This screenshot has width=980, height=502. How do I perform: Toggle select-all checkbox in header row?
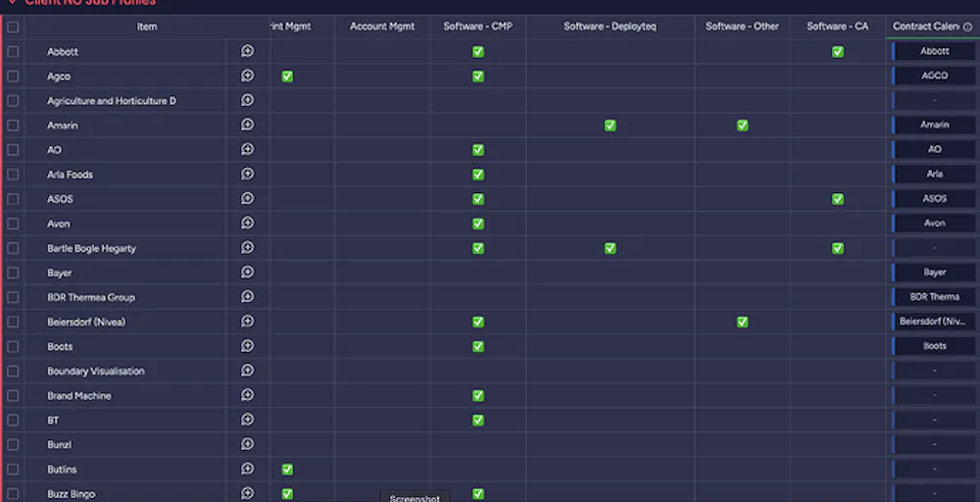(x=13, y=26)
